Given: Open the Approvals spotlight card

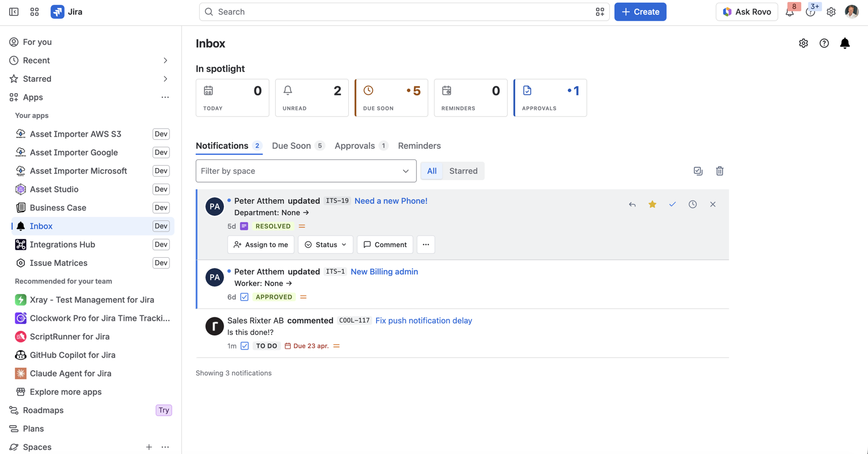Looking at the screenshot, I should (x=551, y=98).
